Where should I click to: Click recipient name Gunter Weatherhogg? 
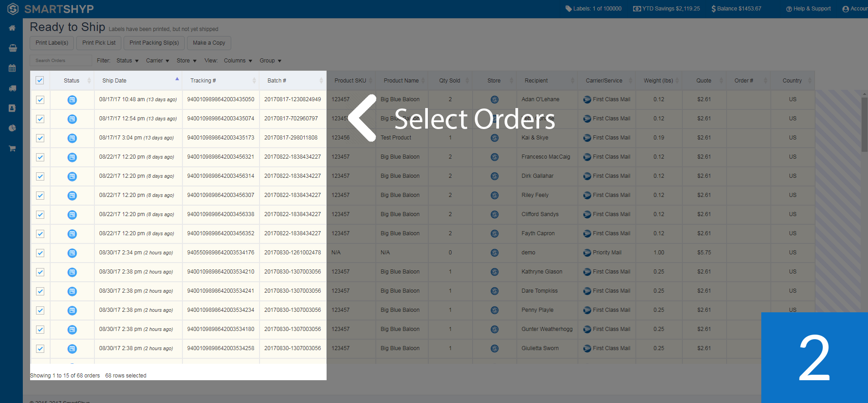pos(547,329)
